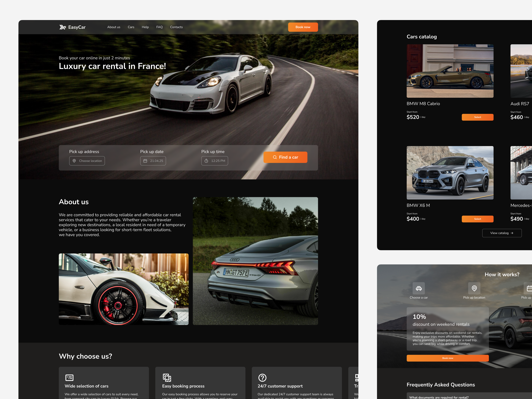Click the Choose location field
Viewport: 532px width, 399px height.
[x=87, y=161]
